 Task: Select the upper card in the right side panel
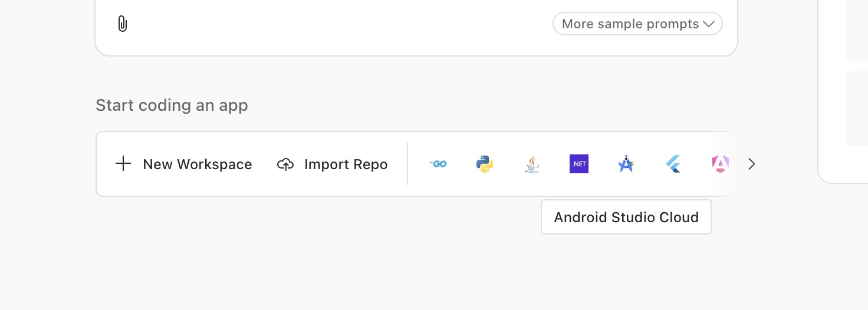(x=857, y=31)
